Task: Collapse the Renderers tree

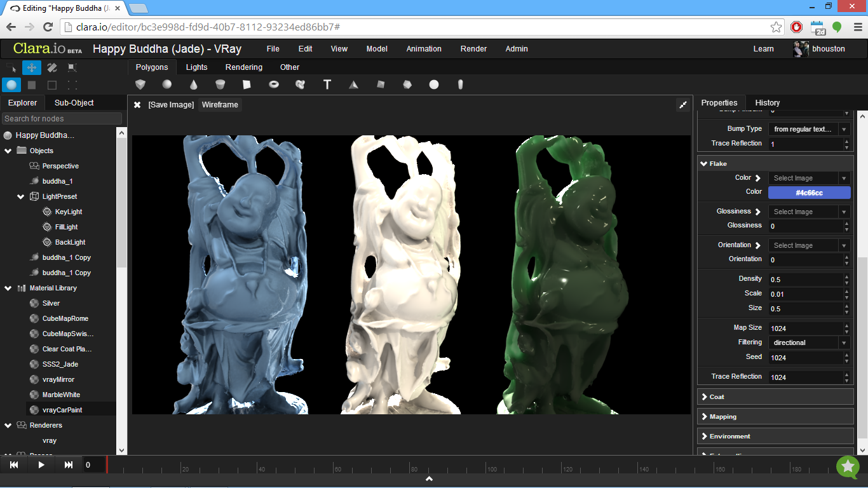Action: [x=8, y=425]
